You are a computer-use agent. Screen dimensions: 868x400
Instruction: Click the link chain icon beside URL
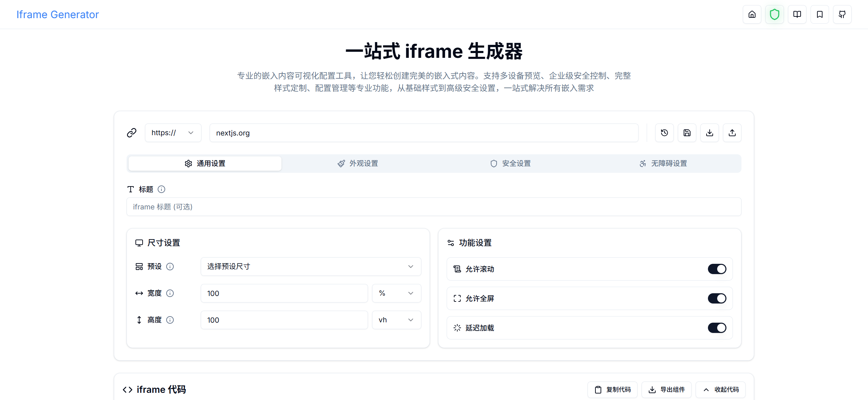pyautogui.click(x=132, y=133)
